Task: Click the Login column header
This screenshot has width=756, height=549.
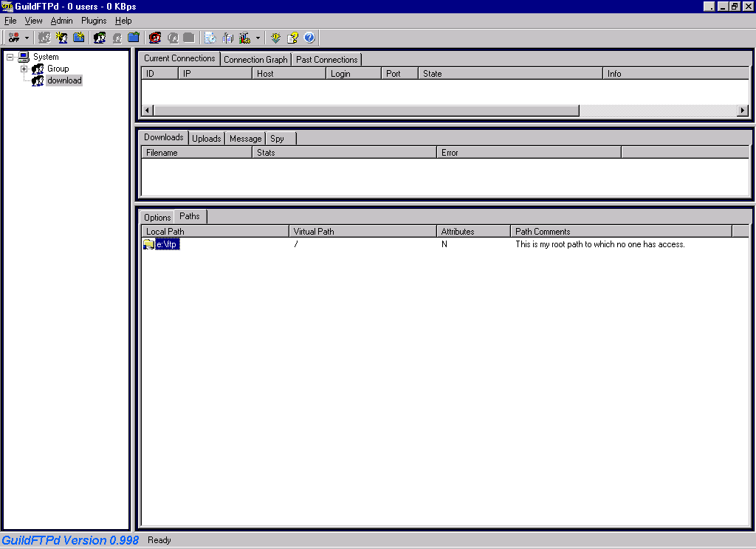Action: pos(354,74)
